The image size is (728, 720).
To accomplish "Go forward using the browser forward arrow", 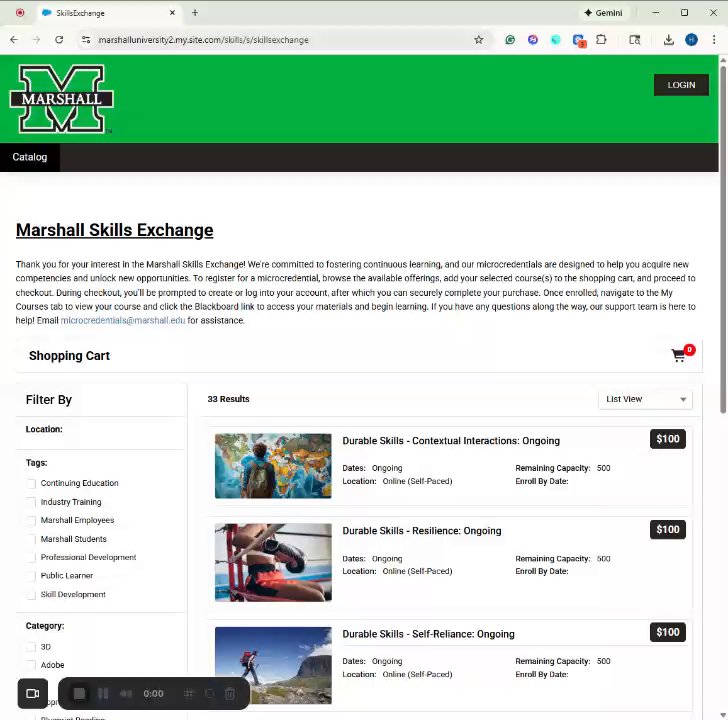I will pyautogui.click(x=36, y=40).
